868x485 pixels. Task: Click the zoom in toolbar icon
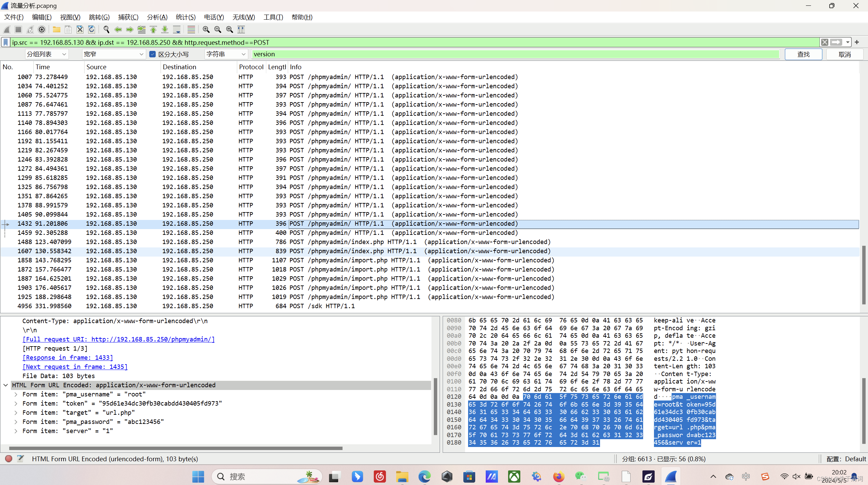point(206,30)
